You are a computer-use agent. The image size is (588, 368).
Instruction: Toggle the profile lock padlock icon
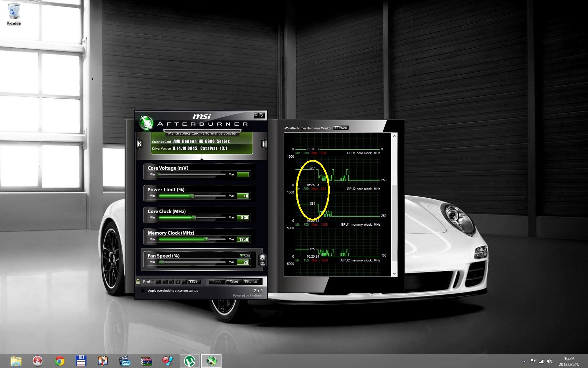coord(138,281)
